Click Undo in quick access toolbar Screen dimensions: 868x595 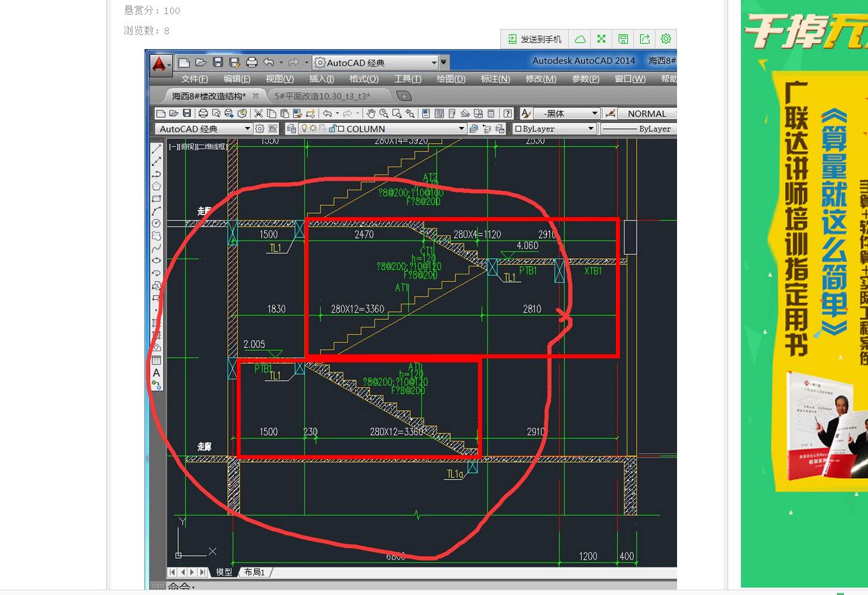pos(269,63)
